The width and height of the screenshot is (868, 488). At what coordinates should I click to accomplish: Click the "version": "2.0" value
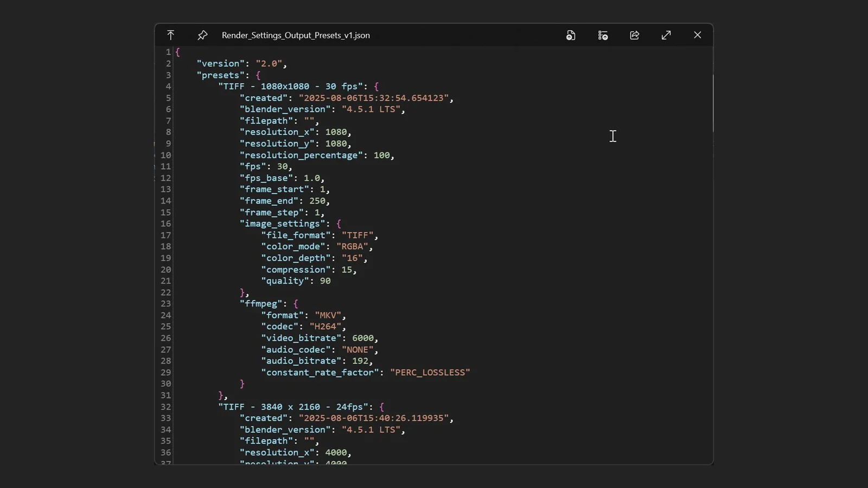[270, 63]
